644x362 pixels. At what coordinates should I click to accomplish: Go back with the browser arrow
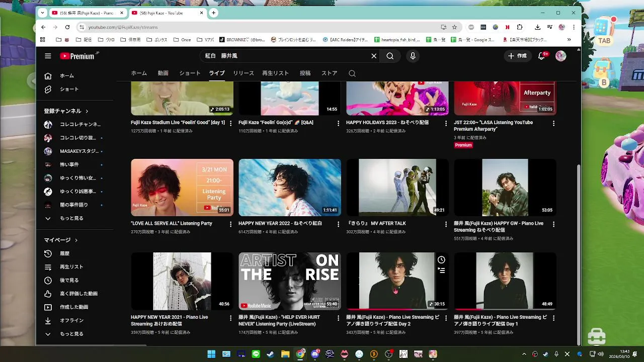[x=43, y=27]
